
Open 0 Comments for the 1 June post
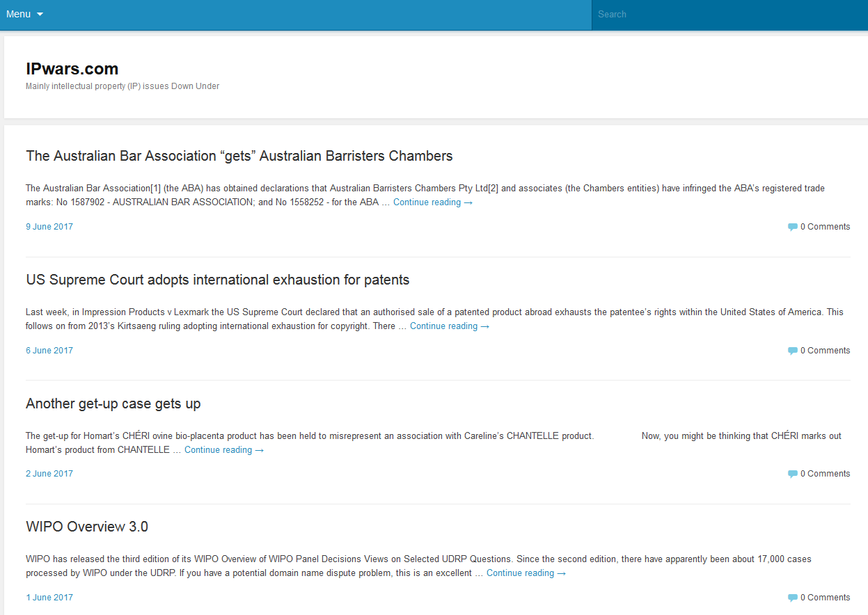(x=825, y=598)
